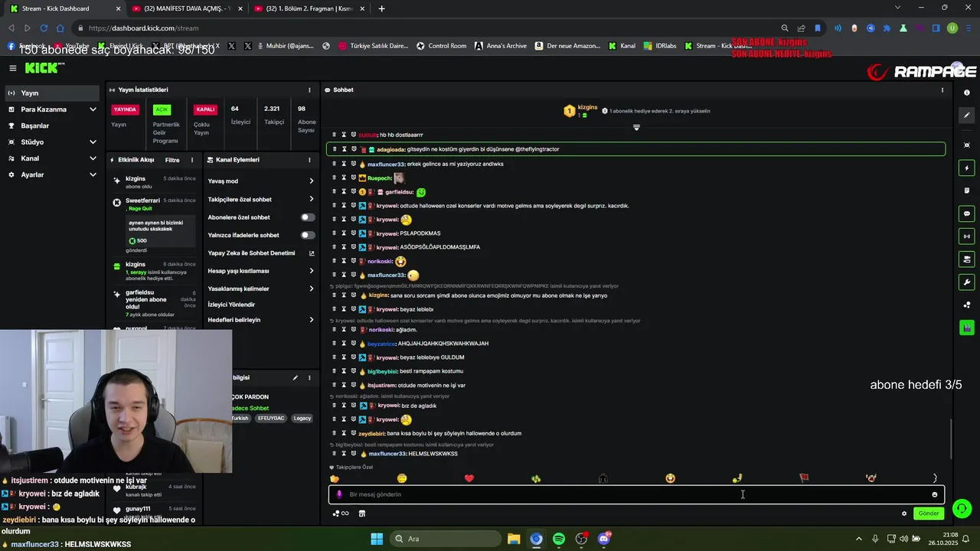This screenshot has height=551, width=980.
Task: Click adagioada's highlighted chat message
Action: pyautogui.click(x=635, y=149)
